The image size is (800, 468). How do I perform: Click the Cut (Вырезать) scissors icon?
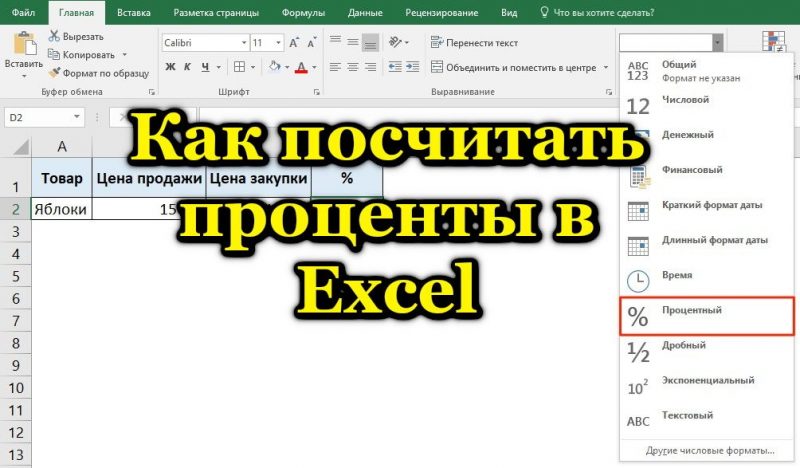(54, 36)
